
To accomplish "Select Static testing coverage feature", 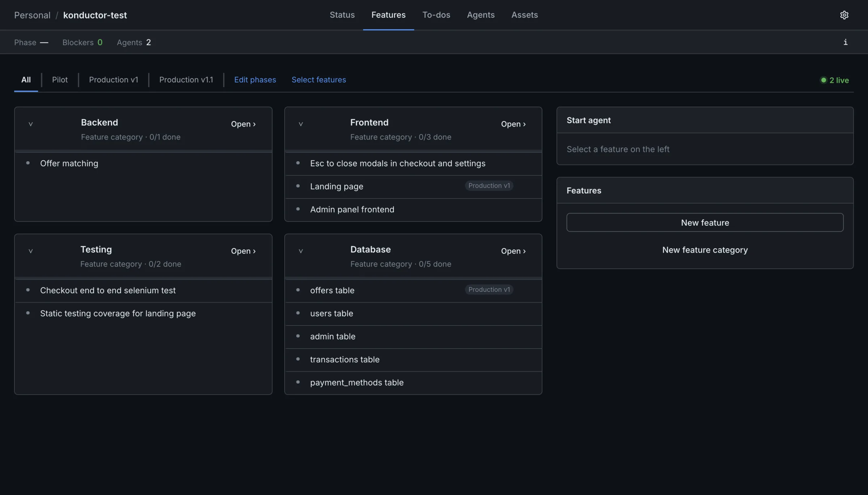I will pos(143,313).
